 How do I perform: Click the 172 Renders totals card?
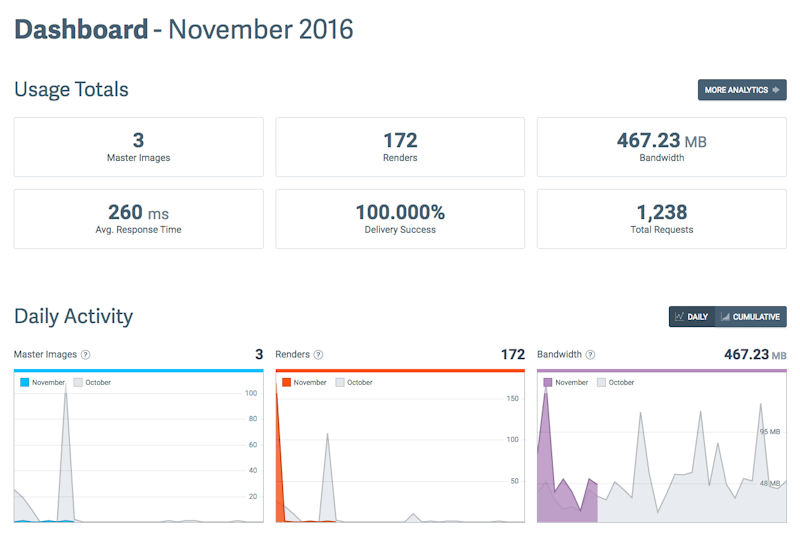pos(400,147)
